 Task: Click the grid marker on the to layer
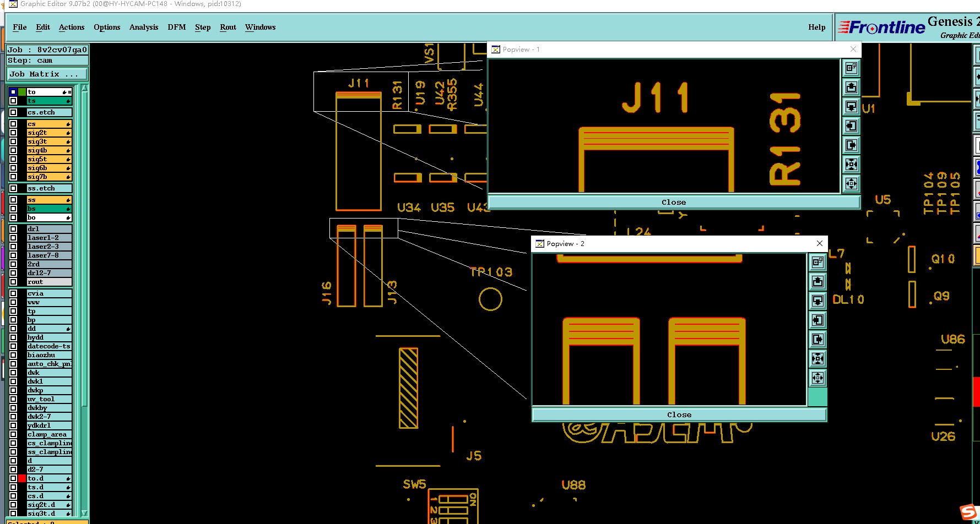70,92
